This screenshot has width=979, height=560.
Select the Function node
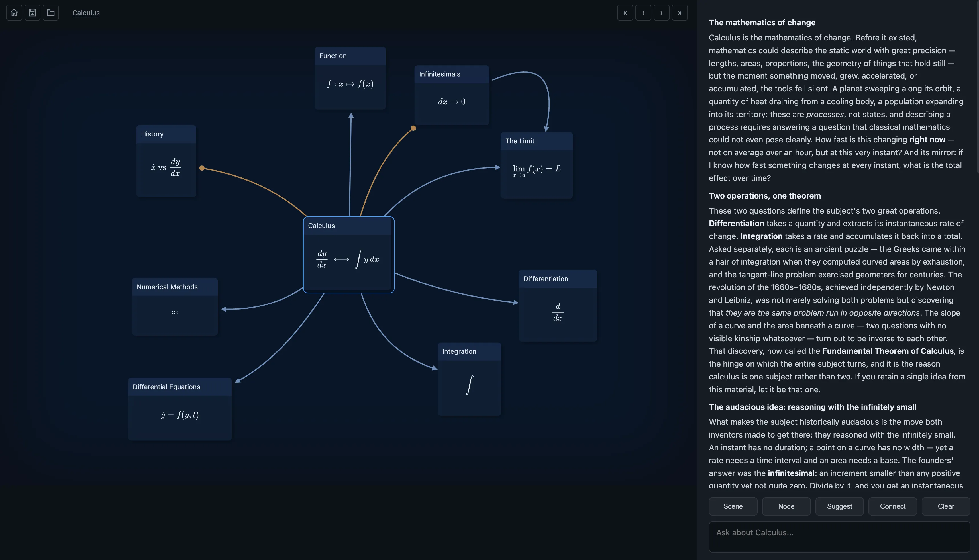[350, 78]
